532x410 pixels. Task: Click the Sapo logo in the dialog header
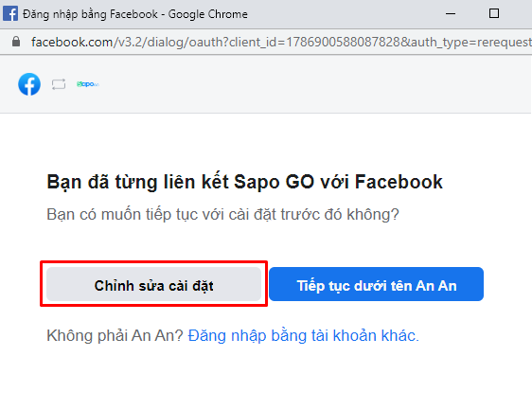point(88,84)
